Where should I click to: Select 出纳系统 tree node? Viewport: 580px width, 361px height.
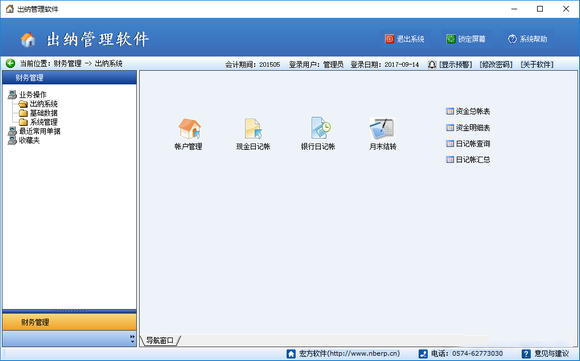click(44, 104)
